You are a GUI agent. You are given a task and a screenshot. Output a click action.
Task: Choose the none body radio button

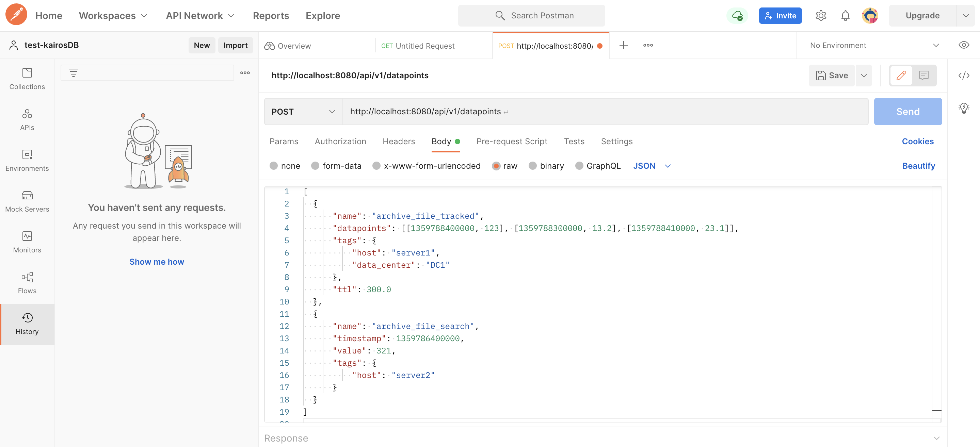(274, 166)
